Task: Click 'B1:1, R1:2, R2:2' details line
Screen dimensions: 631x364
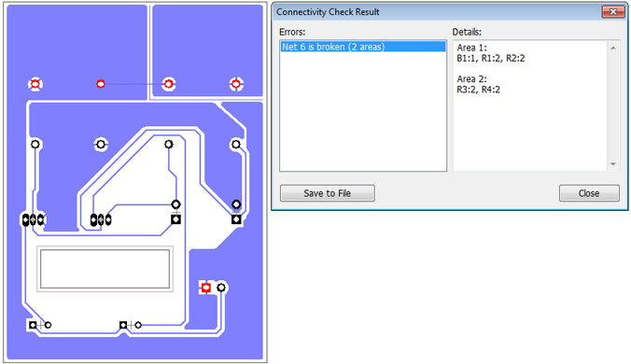Action: pos(491,58)
